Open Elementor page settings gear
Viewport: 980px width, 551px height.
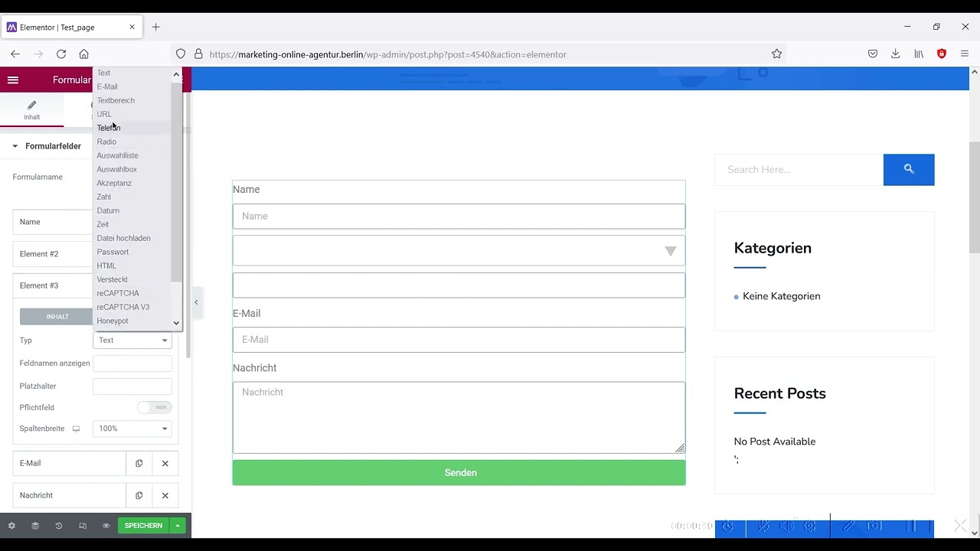click(x=11, y=526)
